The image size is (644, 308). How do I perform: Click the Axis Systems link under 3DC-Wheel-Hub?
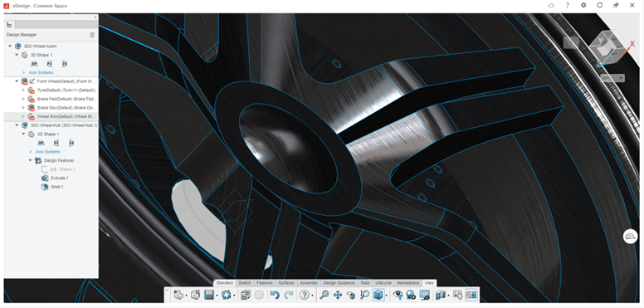[48, 152]
